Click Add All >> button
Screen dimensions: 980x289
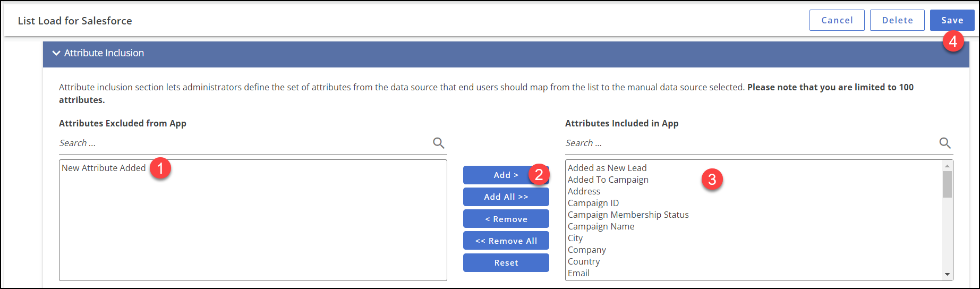pos(506,197)
